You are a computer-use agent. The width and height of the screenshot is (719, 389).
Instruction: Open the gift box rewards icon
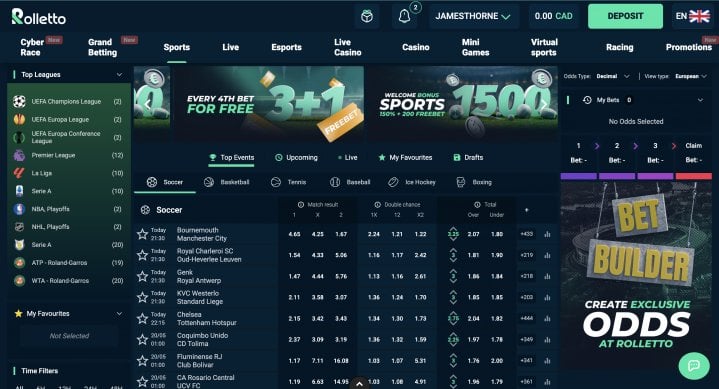(x=367, y=17)
